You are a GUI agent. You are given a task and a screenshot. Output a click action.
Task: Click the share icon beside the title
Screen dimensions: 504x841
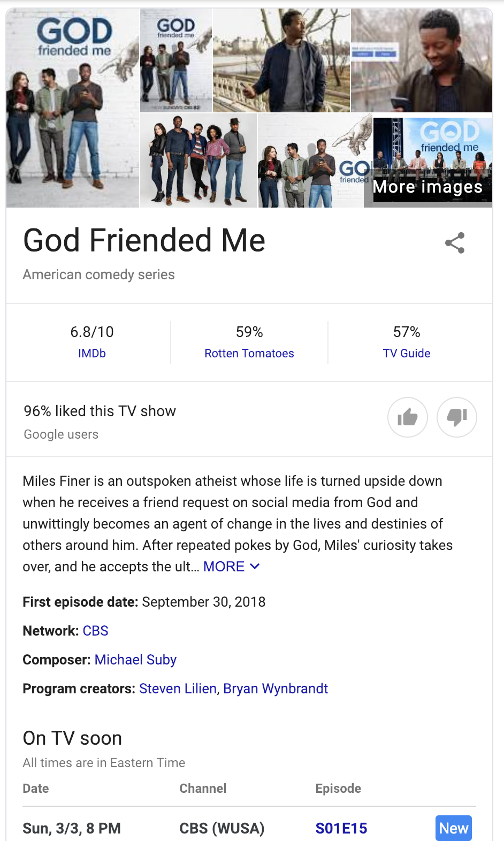coord(455,243)
